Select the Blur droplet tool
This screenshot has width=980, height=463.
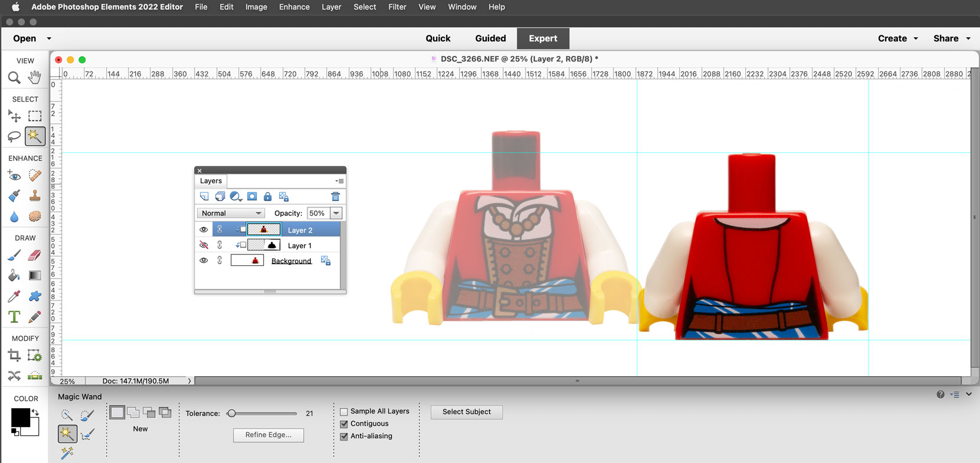click(x=14, y=216)
